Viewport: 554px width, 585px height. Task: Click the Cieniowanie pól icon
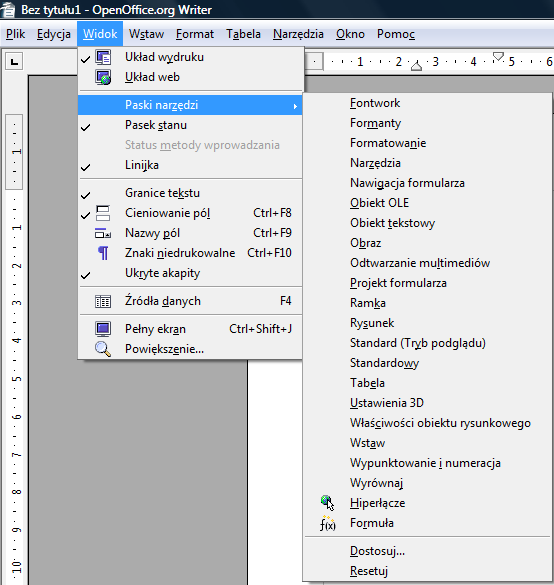103,213
